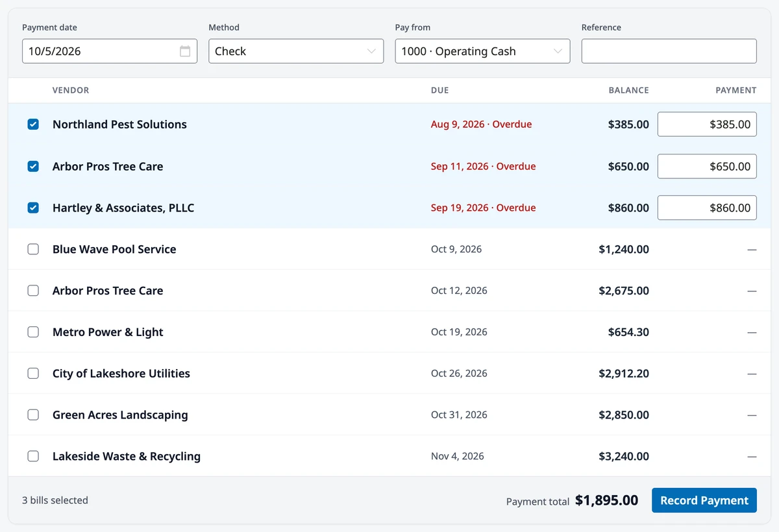The width and height of the screenshot is (779, 532).
Task: Click the $1,240.00 balance amount
Action: click(x=624, y=249)
